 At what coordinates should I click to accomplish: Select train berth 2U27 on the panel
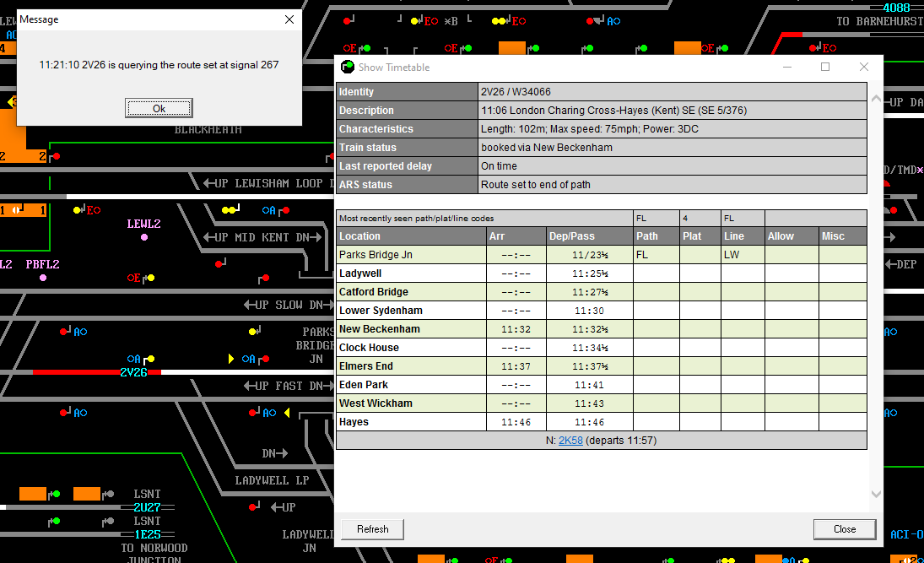[x=147, y=507]
